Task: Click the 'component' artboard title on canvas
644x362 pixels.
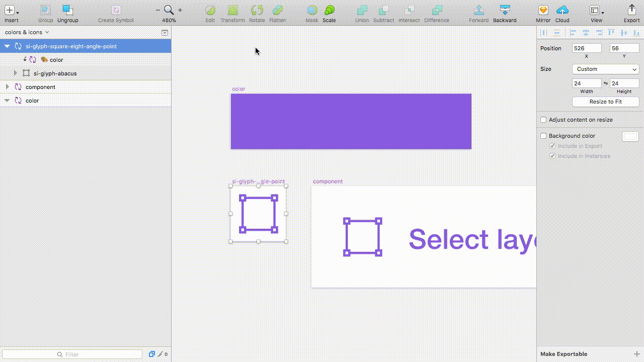Action: click(328, 182)
